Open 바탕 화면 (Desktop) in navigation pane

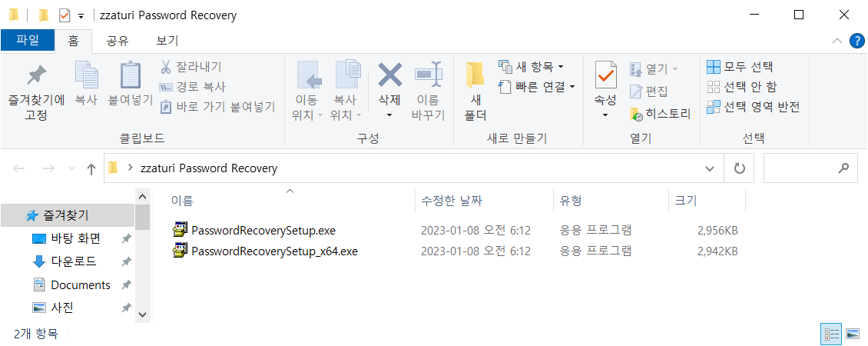(x=75, y=238)
